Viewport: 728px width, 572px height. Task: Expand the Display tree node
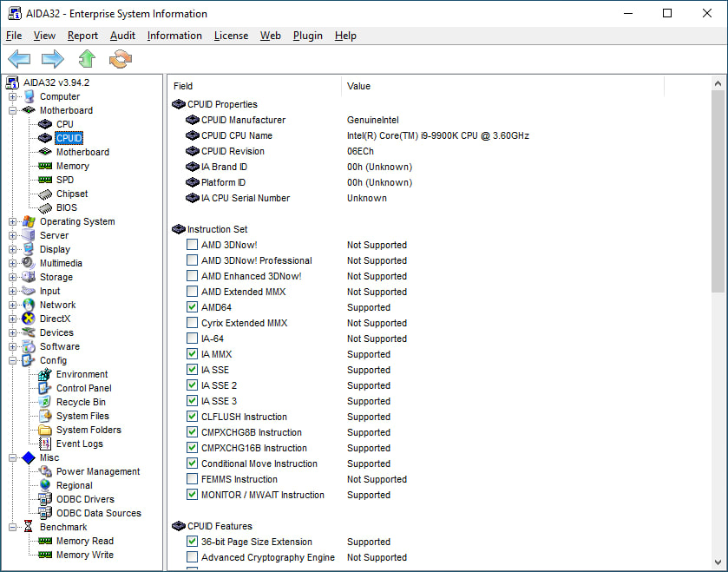[x=12, y=249]
